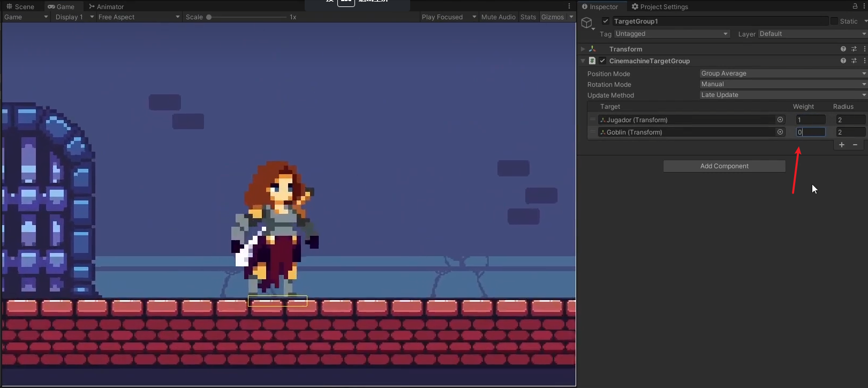Add a new target with plus button
Screen dimensions: 868x388
click(x=842, y=145)
